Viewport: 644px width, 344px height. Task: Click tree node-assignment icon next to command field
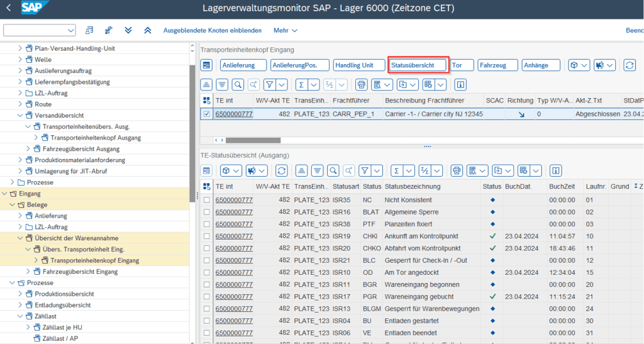click(89, 30)
